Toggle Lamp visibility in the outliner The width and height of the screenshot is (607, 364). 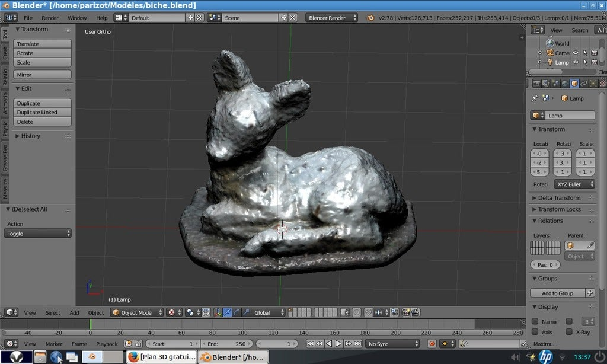tap(575, 62)
